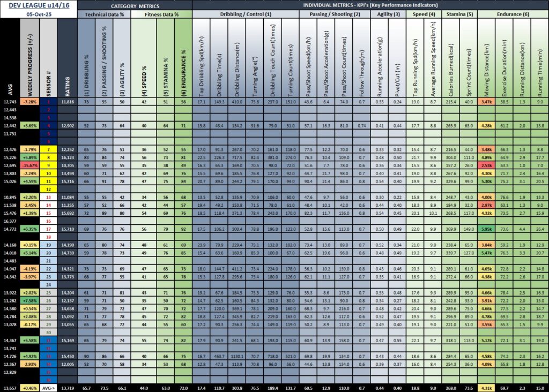This screenshot has width=549, height=392.
Task: Click the 05-Oct-25 date cell
Action: tap(38, 14)
